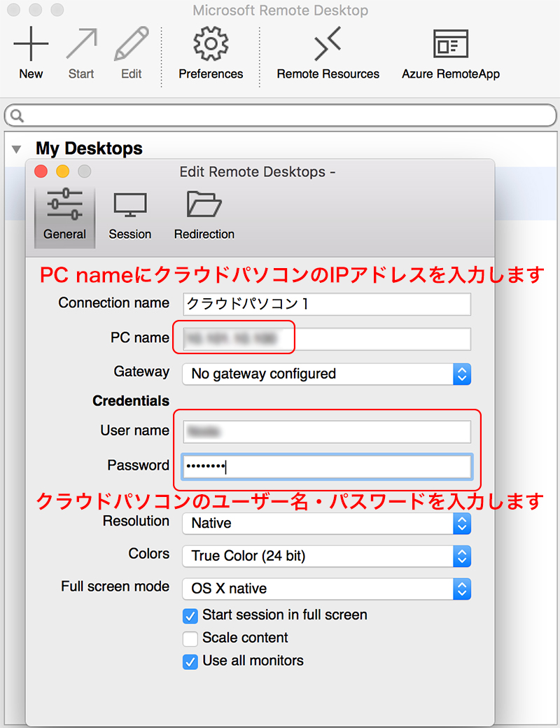Screen dimensions: 560x728
Task: Click the New desktop plus icon
Action: pos(31,44)
